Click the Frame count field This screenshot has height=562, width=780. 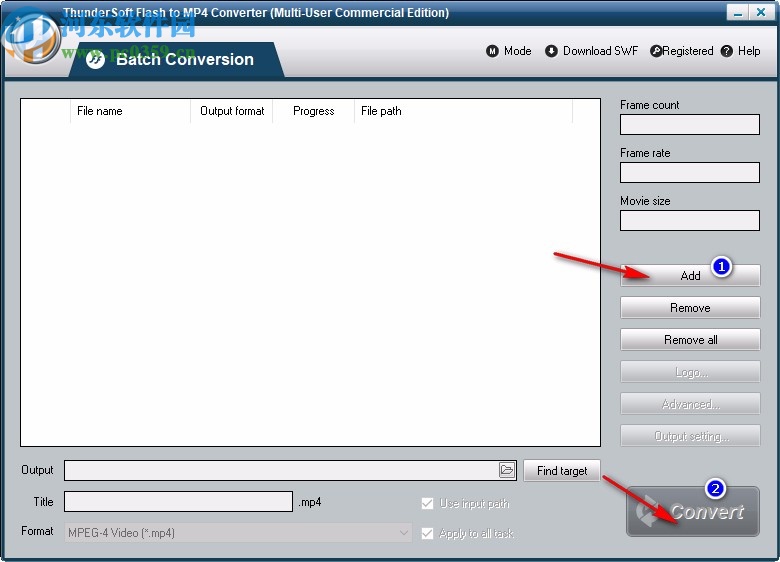(689, 124)
